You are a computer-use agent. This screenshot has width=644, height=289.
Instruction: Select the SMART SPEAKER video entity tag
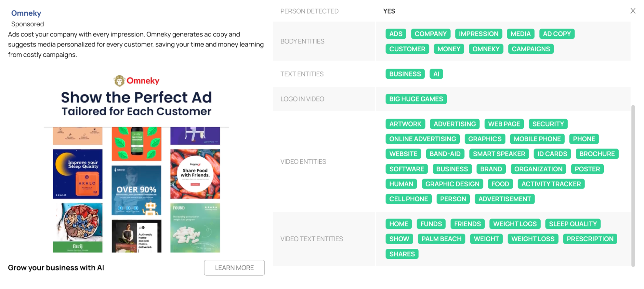click(499, 154)
